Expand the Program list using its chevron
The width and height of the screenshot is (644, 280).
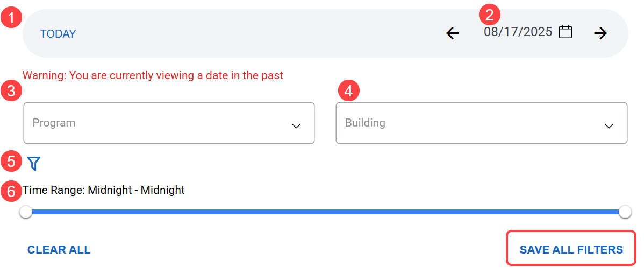(296, 126)
